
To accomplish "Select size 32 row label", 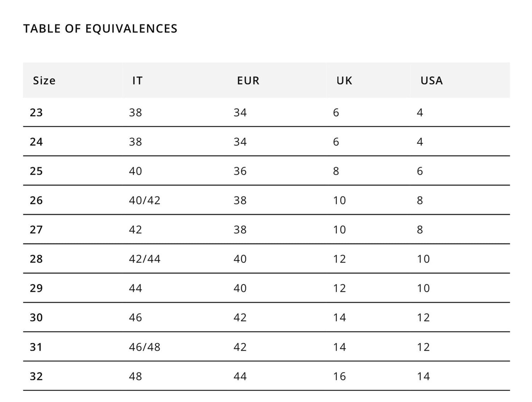I will coord(36,376).
